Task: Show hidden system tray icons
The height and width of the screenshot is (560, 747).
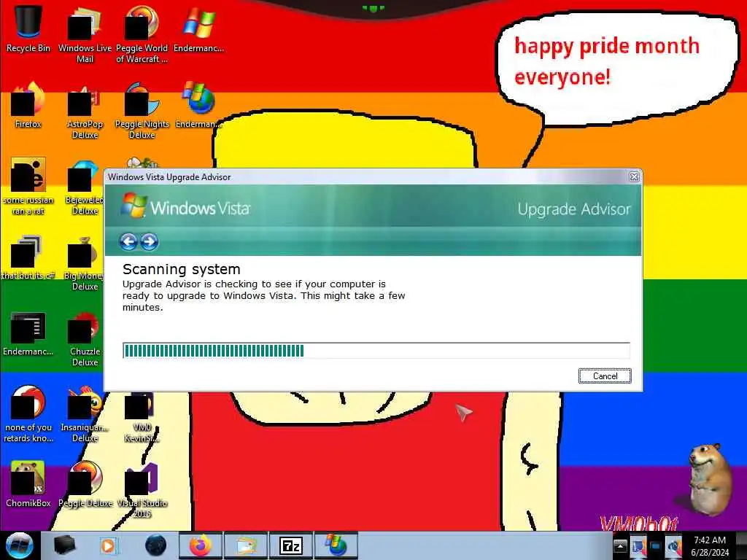Action: pos(620,546)
